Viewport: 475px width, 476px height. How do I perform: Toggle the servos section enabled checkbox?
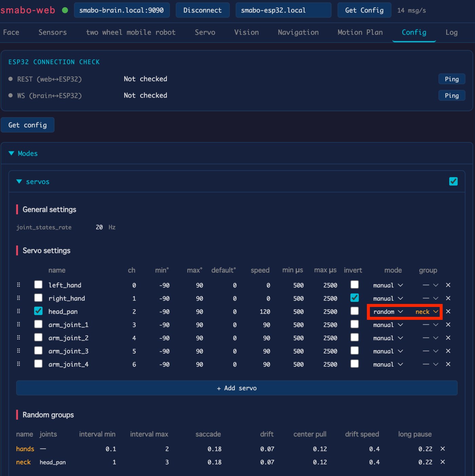click(x=453, y=182)
